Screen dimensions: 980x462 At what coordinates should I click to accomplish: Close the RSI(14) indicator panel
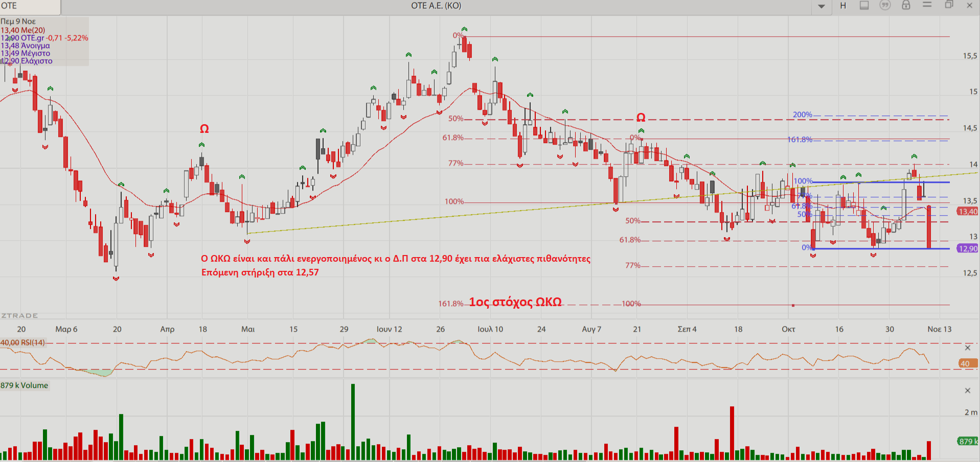pos(967,348)
